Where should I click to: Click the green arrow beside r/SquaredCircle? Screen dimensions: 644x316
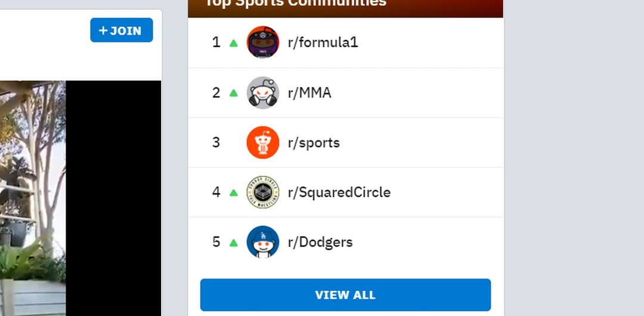coord(234,193)
